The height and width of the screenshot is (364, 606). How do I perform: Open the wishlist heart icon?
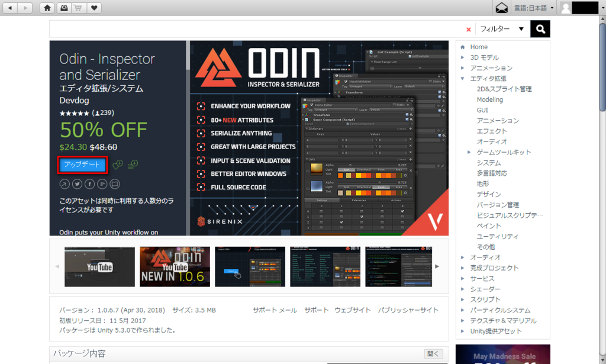(94, 8)
